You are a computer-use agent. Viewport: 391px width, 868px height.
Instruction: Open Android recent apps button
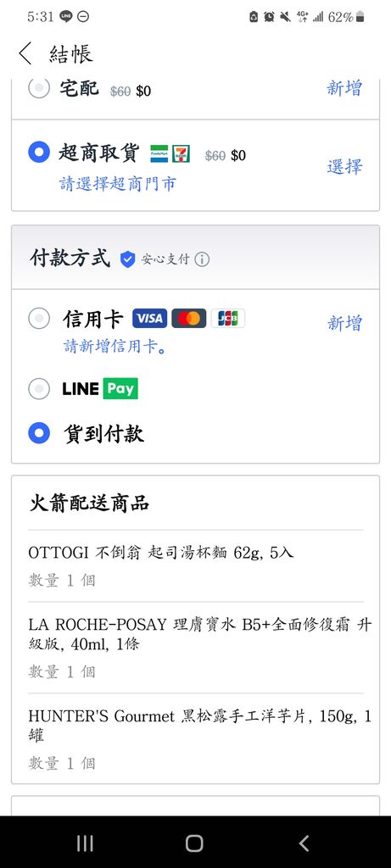point(85,843)
